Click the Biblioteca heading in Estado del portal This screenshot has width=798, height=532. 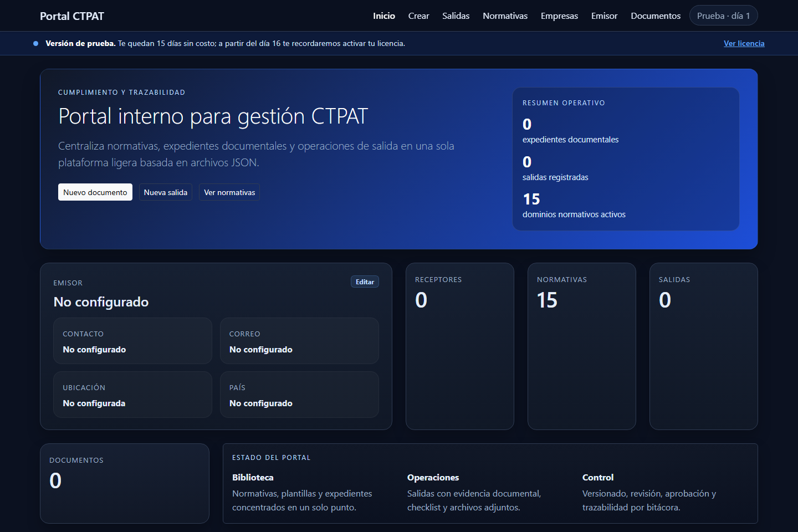coord(253,477)
